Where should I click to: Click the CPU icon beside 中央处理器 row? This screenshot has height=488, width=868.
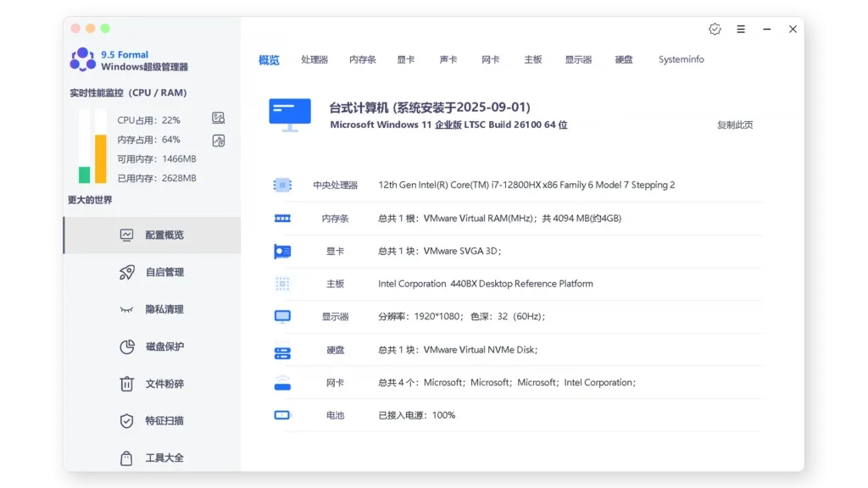[x=282, y=185]
